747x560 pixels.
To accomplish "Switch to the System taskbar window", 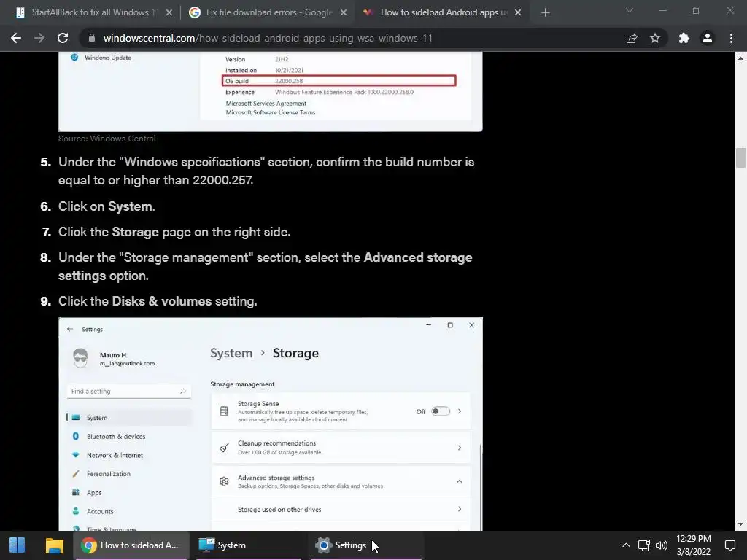I will point(248,545).
